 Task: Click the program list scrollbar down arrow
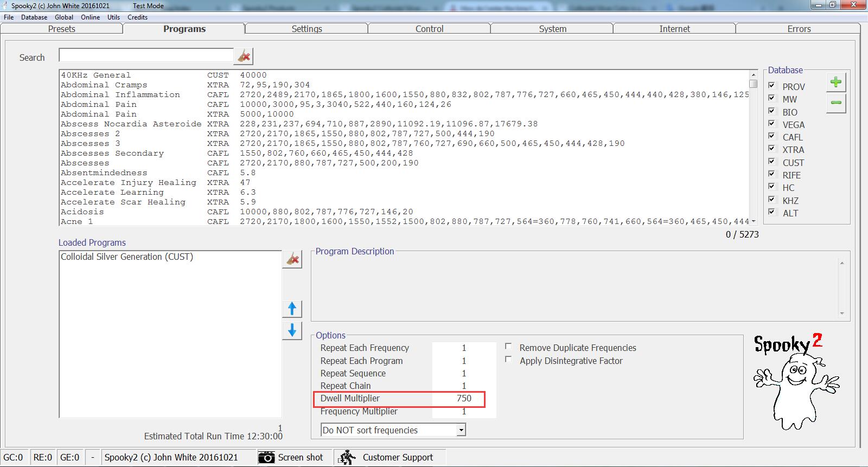click(753, 221)
